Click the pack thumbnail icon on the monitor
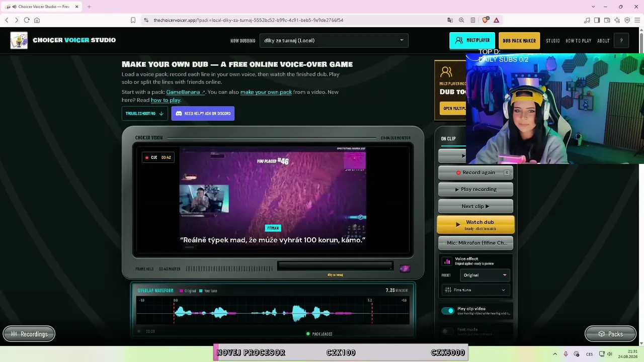The height and width of the screenshot is (362, 644). [405, 268]
